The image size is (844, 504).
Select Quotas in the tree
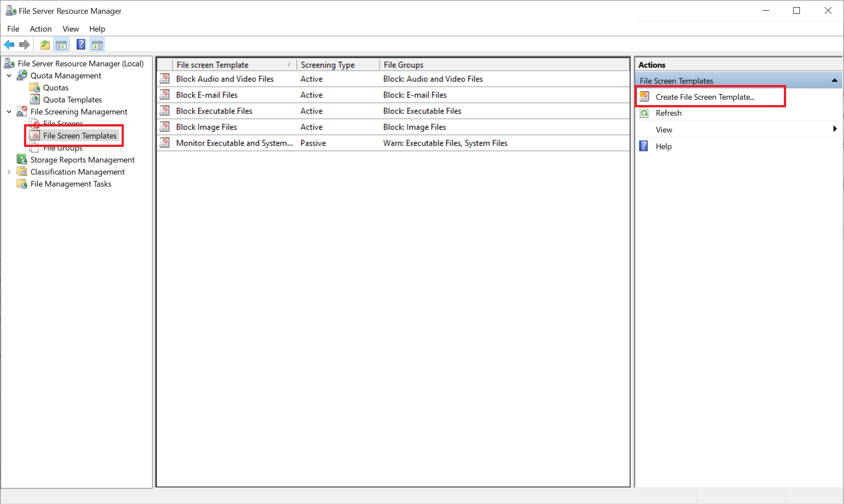pos(56,88)
